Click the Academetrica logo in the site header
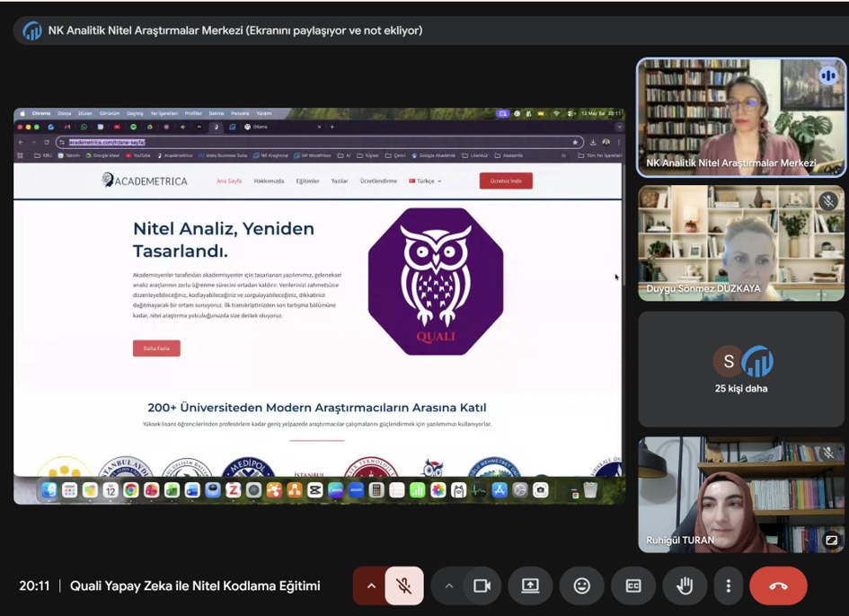Image resolution: width=849 pixels, height=616 pixels. click(145, 180)
